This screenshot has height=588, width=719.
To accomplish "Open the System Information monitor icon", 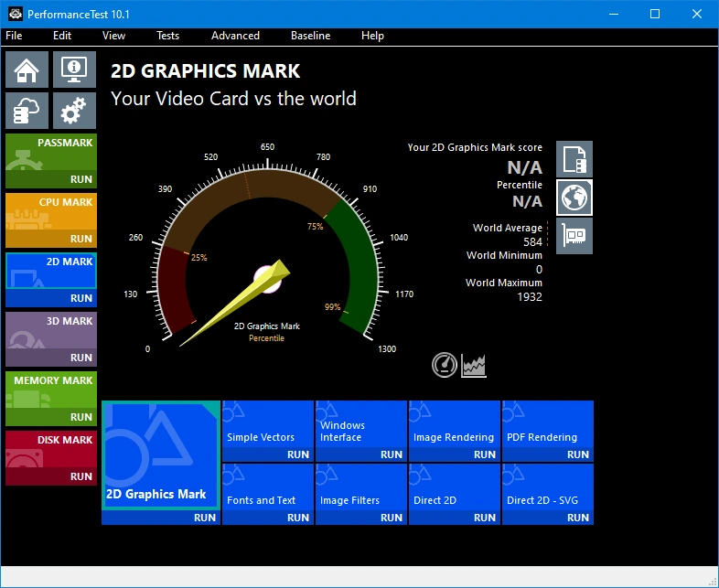I will click(x=74, y=69).
